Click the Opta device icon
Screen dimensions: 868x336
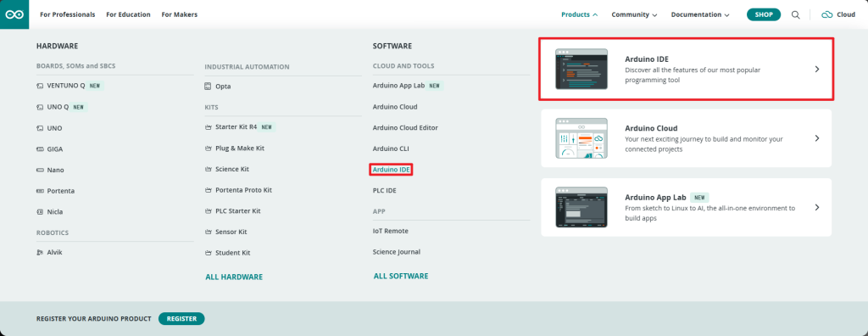point(209,87)
